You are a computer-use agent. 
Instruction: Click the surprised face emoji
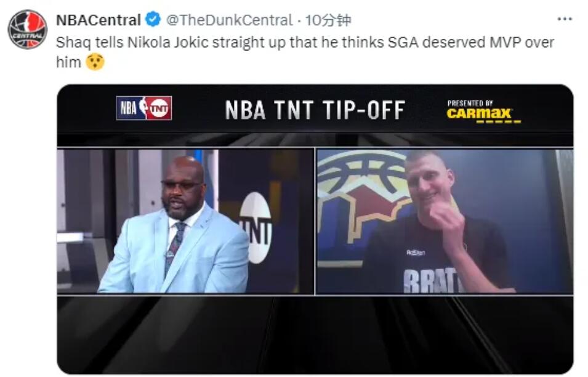pos(95,62)
